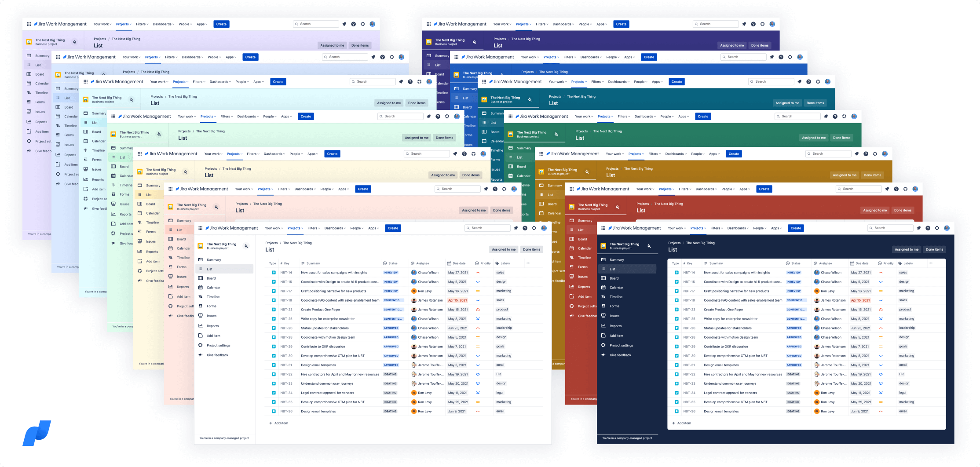Screen dimensions: 980x467
Task: Select NBT-14 task type icon in white-themed window
Action: pyautogui.click(x=273, y=273)
